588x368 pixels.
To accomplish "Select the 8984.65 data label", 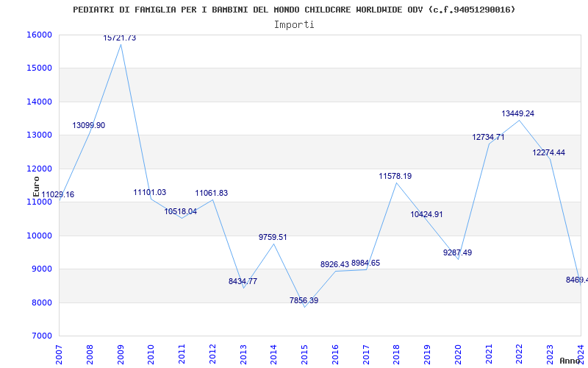I will click(365, 263).
